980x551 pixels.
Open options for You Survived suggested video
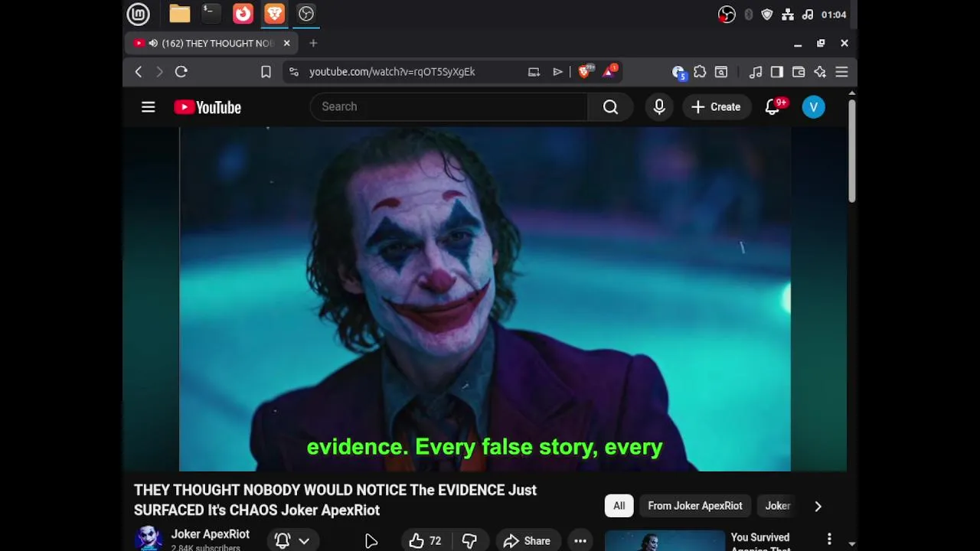pos(829,540)
